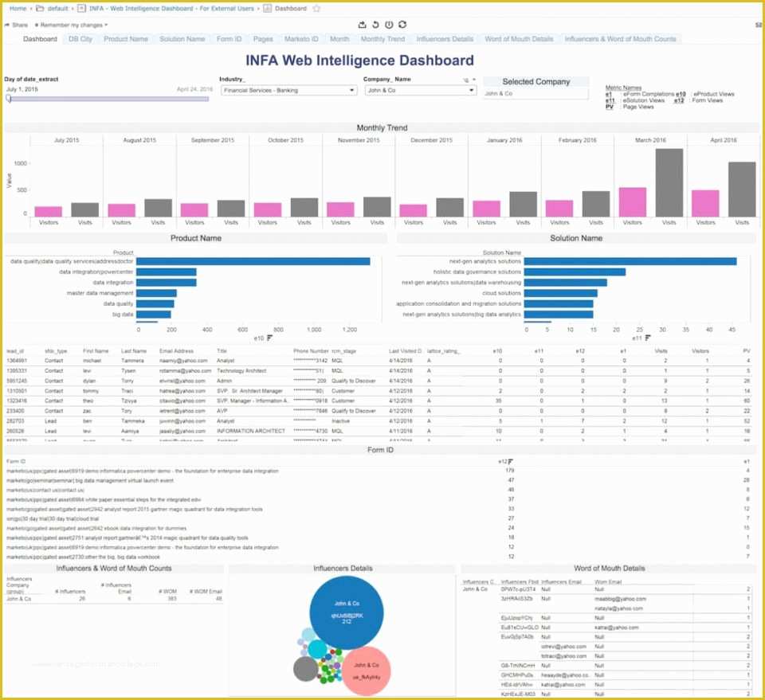The width and height of the screenshot is (765, 700).
Task: Click the master data management product label
Action: [100, 293]
